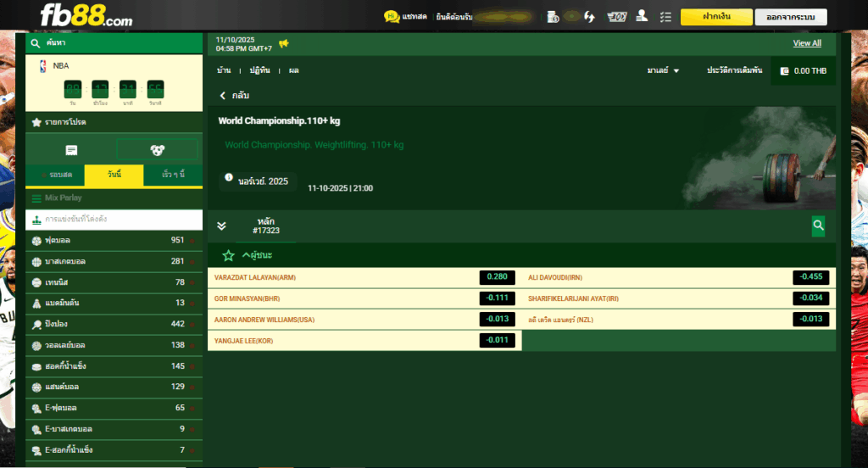Viewport: 868px width, 468px height.
Task: Click the lightning transfer icon in header
Action: point(590,17)
